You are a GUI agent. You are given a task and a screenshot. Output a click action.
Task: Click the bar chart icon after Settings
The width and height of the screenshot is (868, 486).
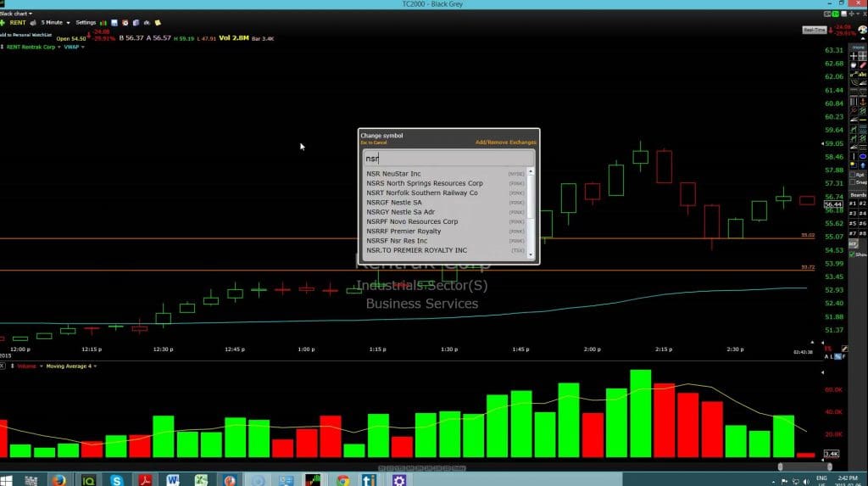click(x=103, y=23)
